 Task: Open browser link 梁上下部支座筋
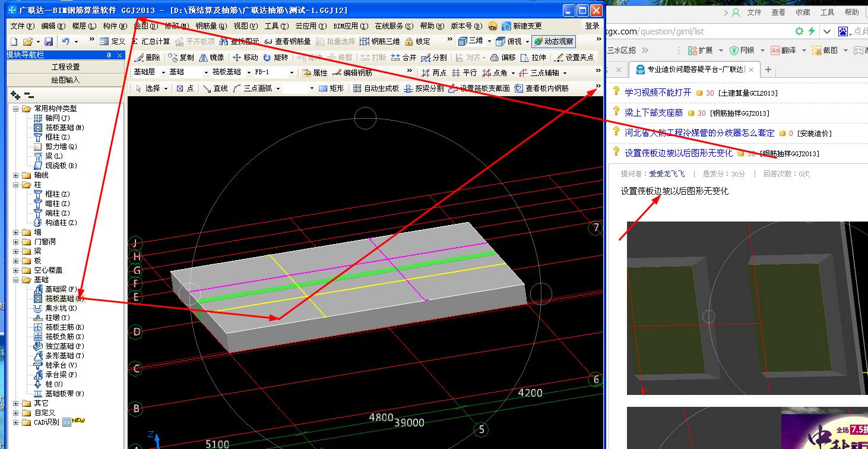coord(654,113)
